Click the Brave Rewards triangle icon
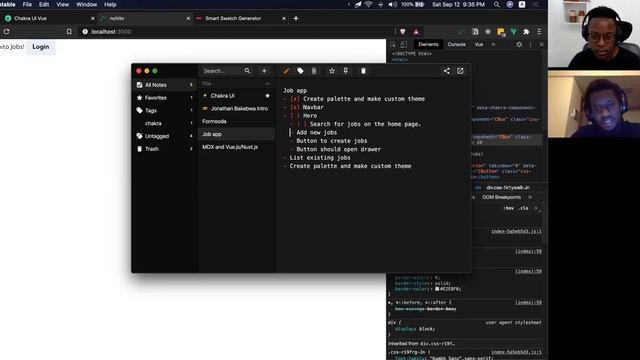The height and width of the screenshot is (360, 640). click(416, 31)
